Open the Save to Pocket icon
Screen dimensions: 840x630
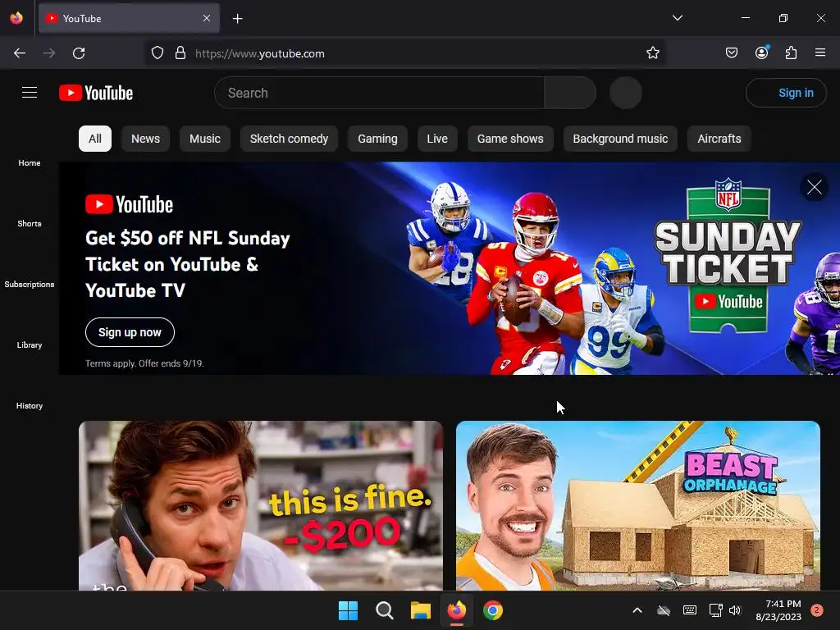[x=732, y=53]
